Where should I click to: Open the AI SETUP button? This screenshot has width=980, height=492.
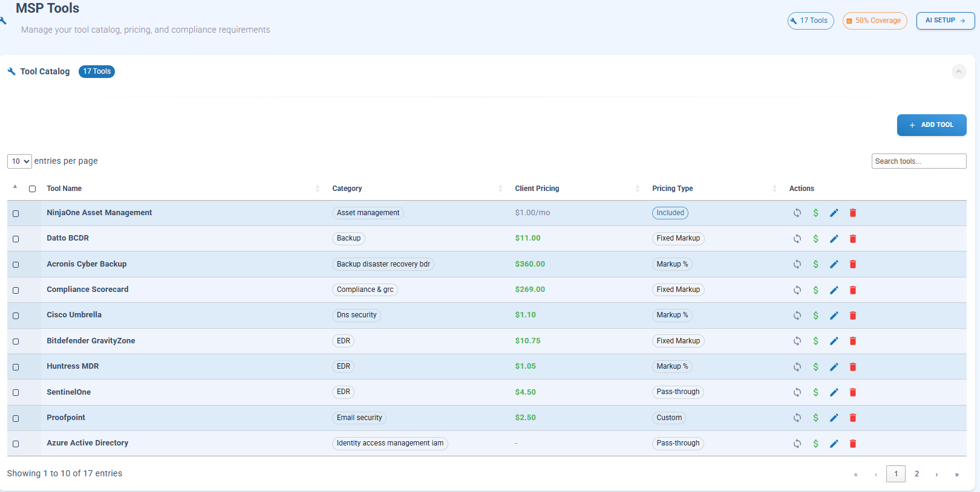click(x=946, y=21)
